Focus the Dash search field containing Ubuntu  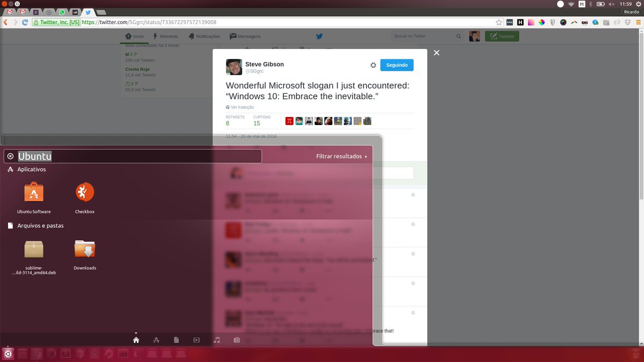[x=133, y=156]
